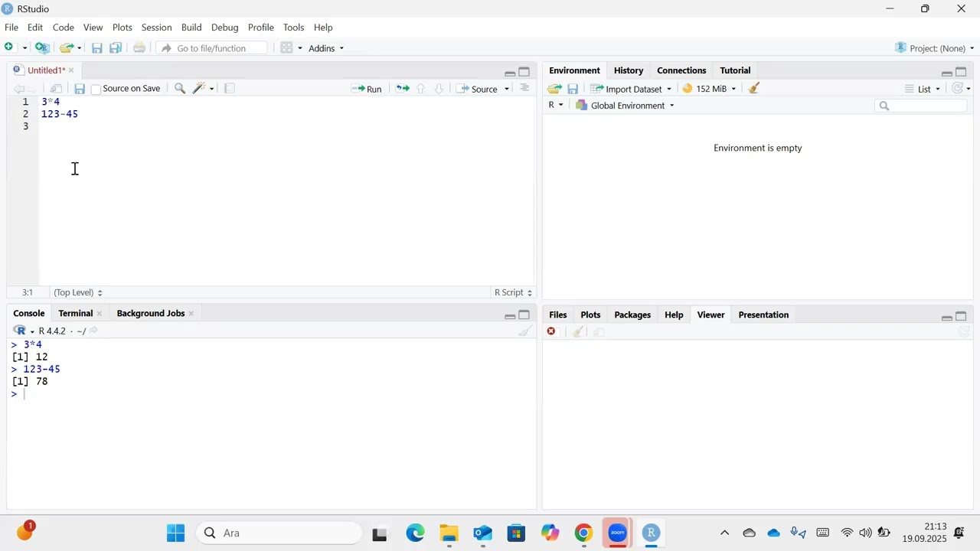The image size is (980, 551).
Task: Open the Session menu
Action: coord(156,28)
